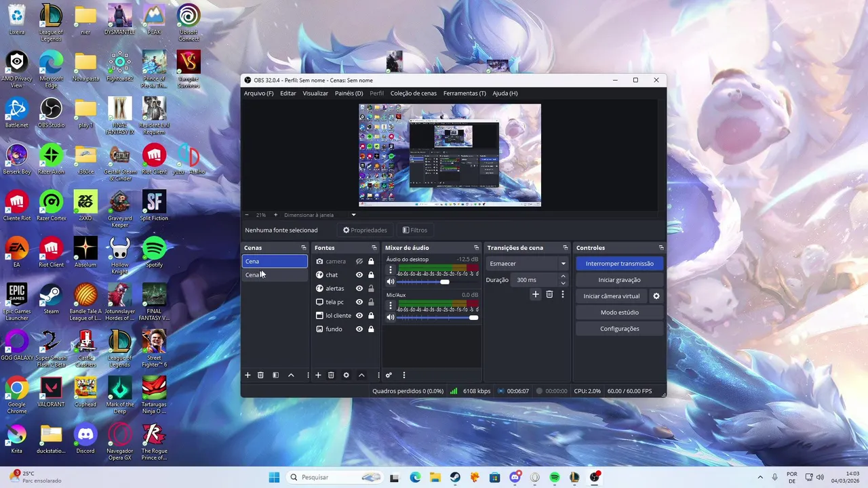Show the hidden camera source
The image size is (868, 488).
[x=359, y=262]
